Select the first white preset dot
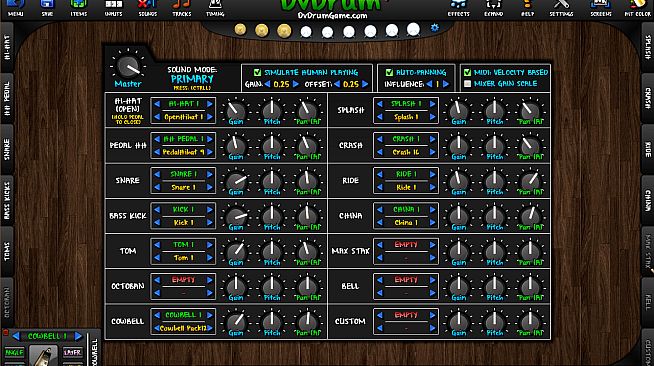 click(306, 32)
